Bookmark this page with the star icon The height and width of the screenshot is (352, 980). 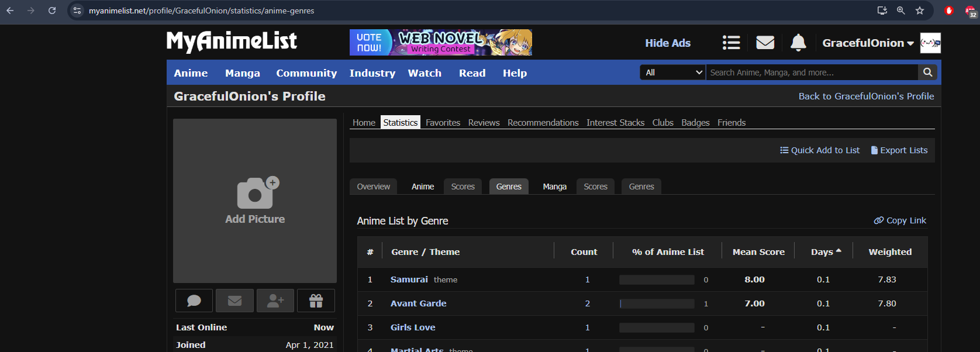[920, 11]
